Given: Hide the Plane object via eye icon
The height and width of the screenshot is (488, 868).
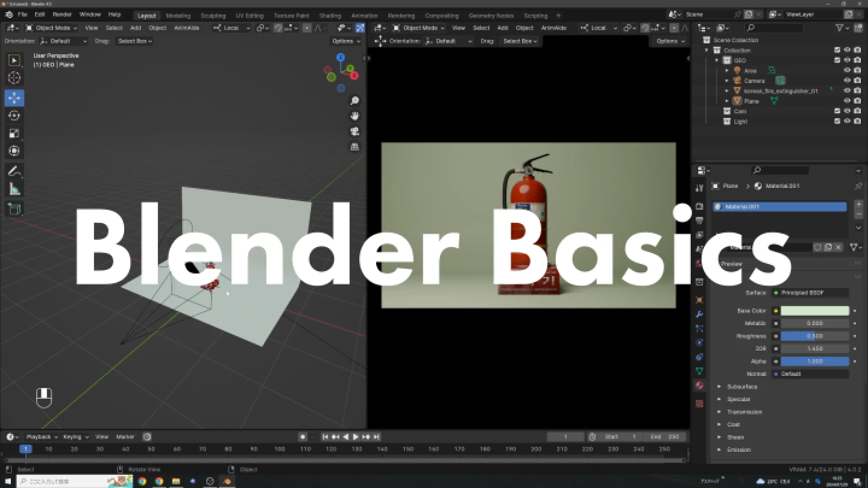Looking at the screenshot, I should (x=847, y=101).
